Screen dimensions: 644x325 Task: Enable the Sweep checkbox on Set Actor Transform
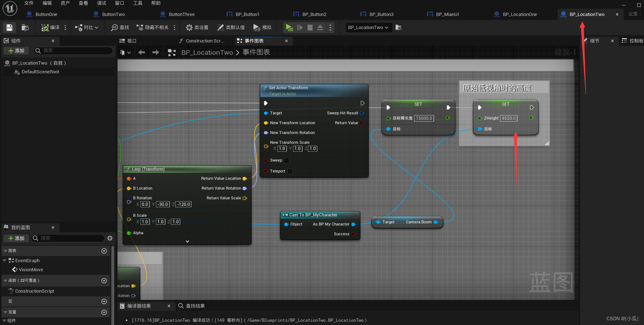pos(286,161)
